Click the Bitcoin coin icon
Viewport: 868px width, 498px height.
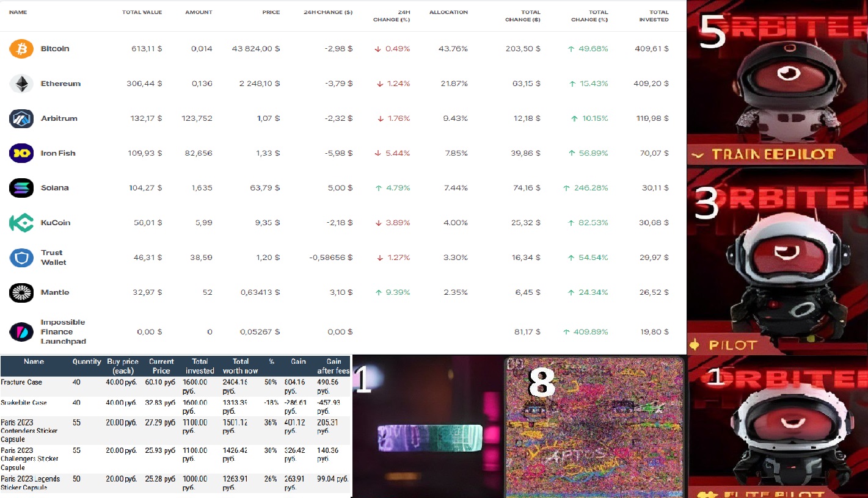[21, 49]
